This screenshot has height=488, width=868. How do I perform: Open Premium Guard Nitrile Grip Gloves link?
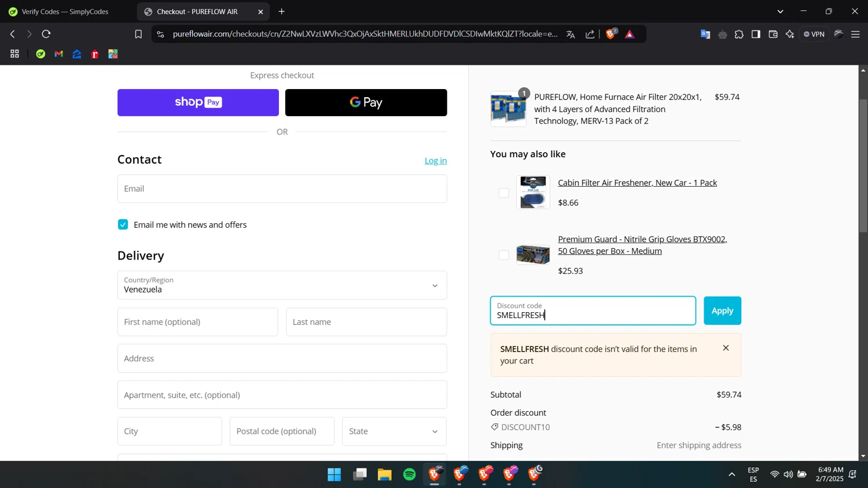click(x=642, y=245)
